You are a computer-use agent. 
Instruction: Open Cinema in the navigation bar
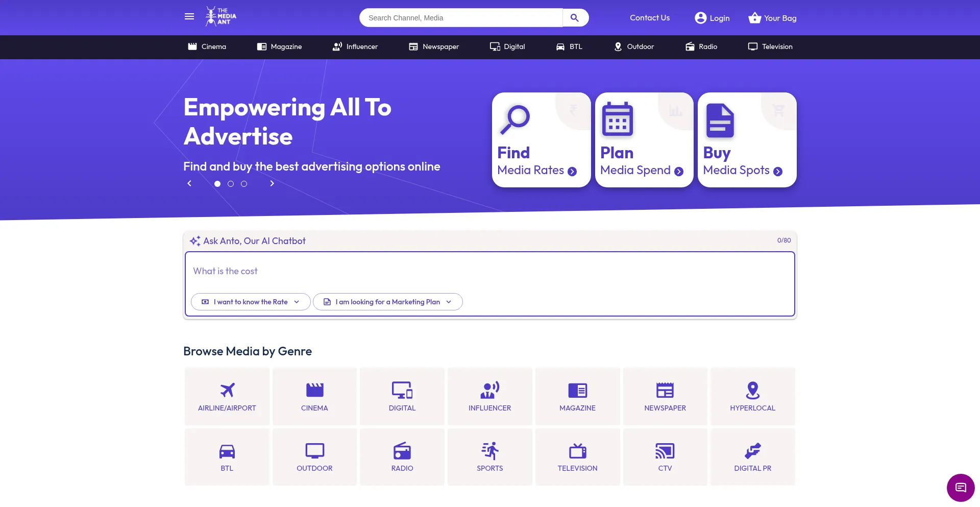207,46
